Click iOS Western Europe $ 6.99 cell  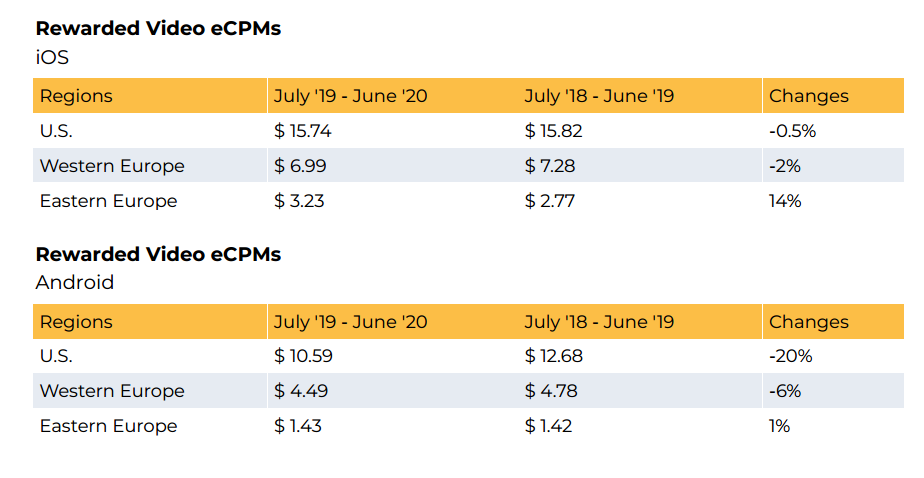[x=300, y=166]
